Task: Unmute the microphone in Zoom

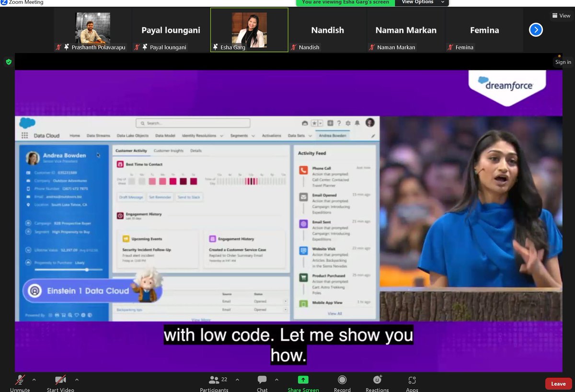Action: coord(20,383)
